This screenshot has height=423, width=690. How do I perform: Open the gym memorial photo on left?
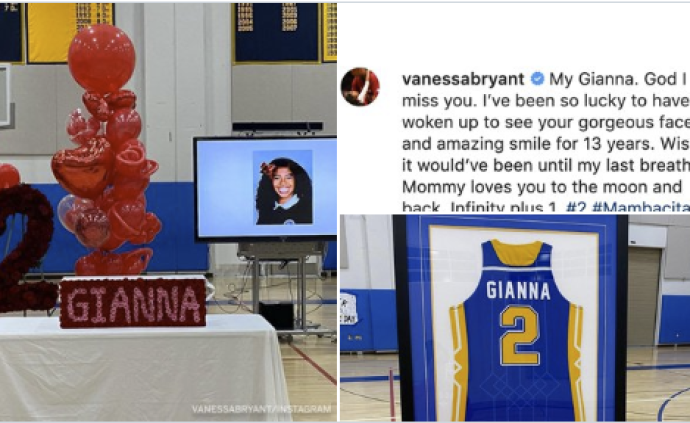[169, 212]
